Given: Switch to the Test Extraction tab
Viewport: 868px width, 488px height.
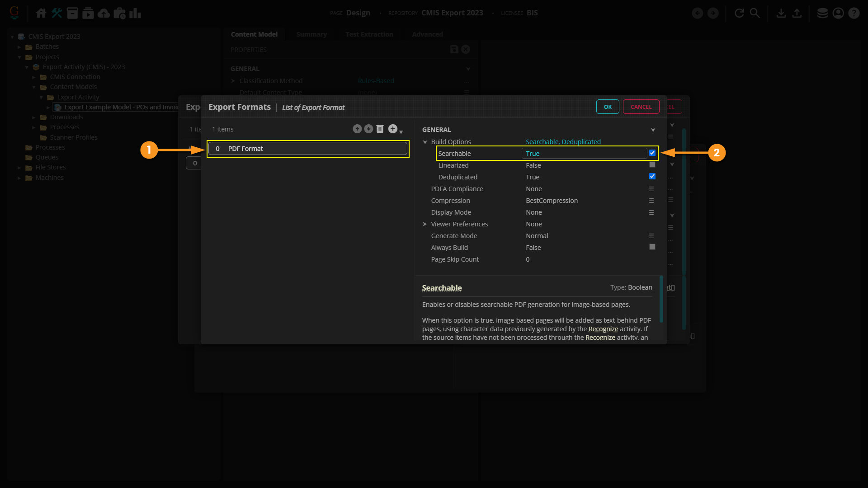Looking at the screenshot, I should [369, 34].
